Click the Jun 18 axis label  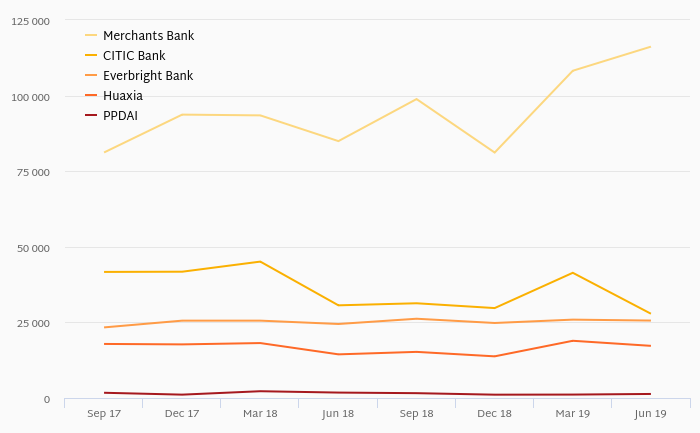point(338,414)
